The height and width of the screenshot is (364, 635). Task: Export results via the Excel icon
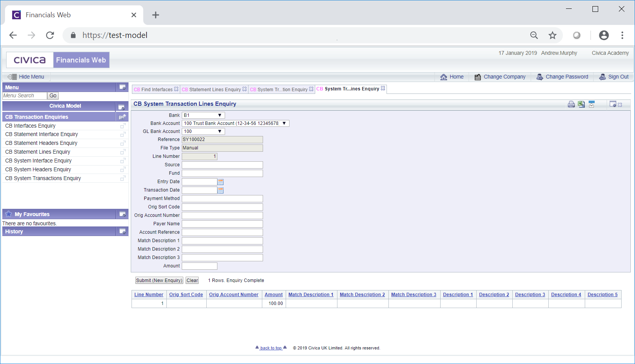point(581,104)
